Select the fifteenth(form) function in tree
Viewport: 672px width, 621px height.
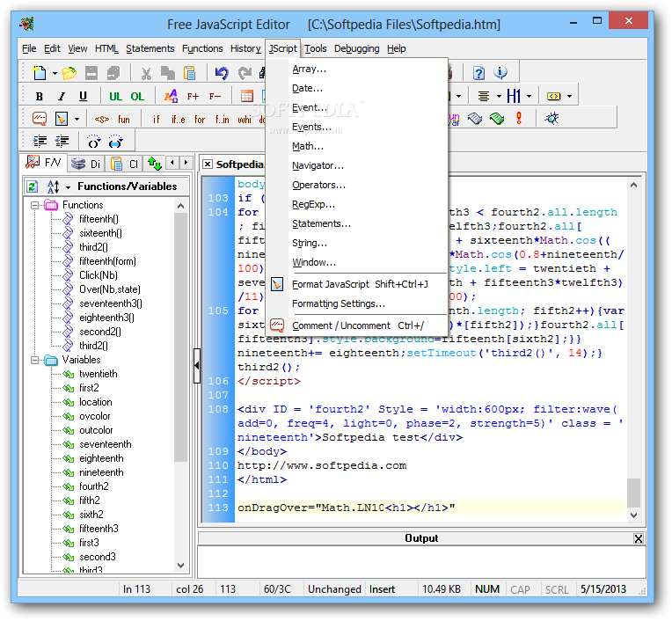(x=107, y=261)
